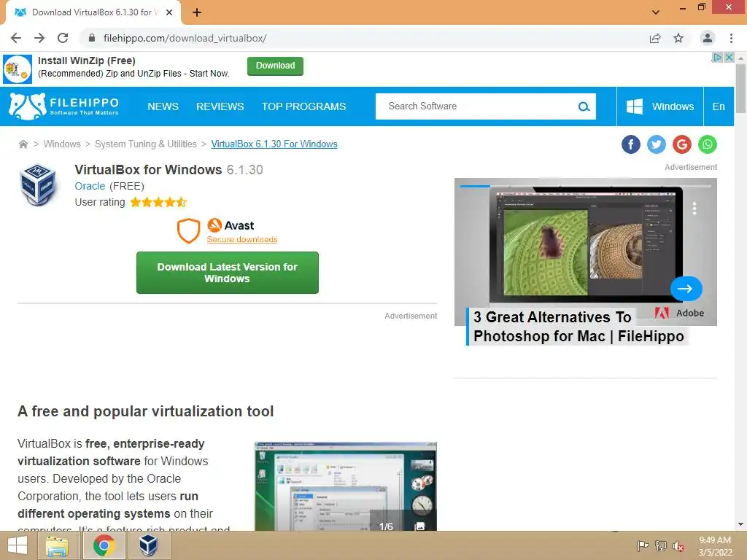
Task: Bookmark this page with the star
Action: tap(678, 38)
